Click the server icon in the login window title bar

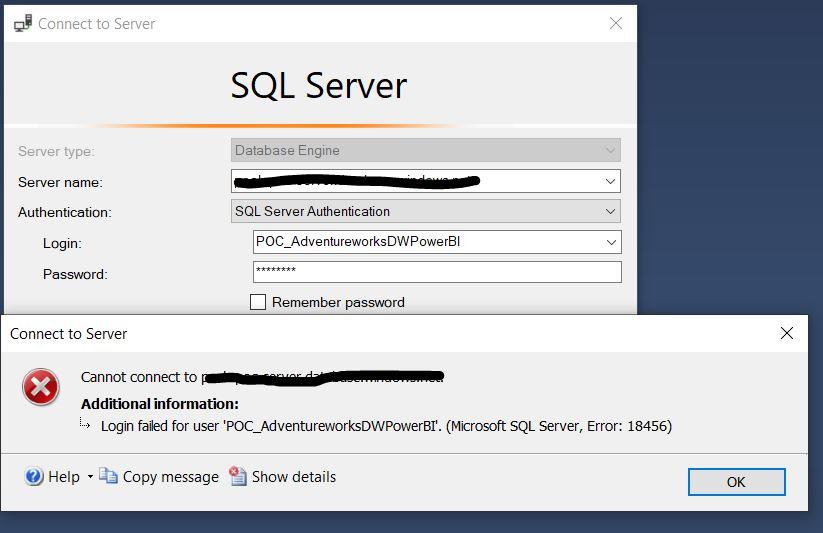[23, 23]
